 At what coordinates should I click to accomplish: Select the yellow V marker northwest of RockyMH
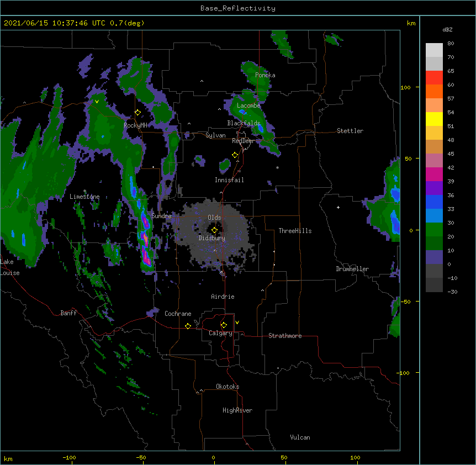click(x=97, y=102)
